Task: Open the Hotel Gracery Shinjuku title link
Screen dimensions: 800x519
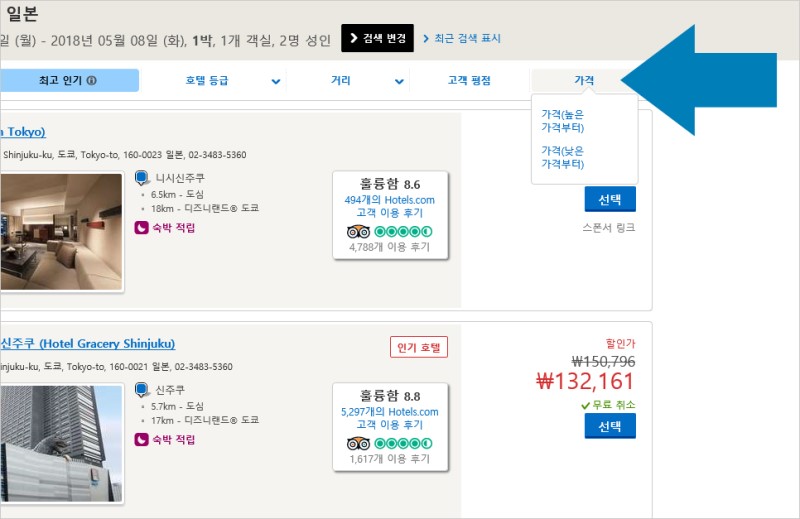Action: click(x=88, y=343)
